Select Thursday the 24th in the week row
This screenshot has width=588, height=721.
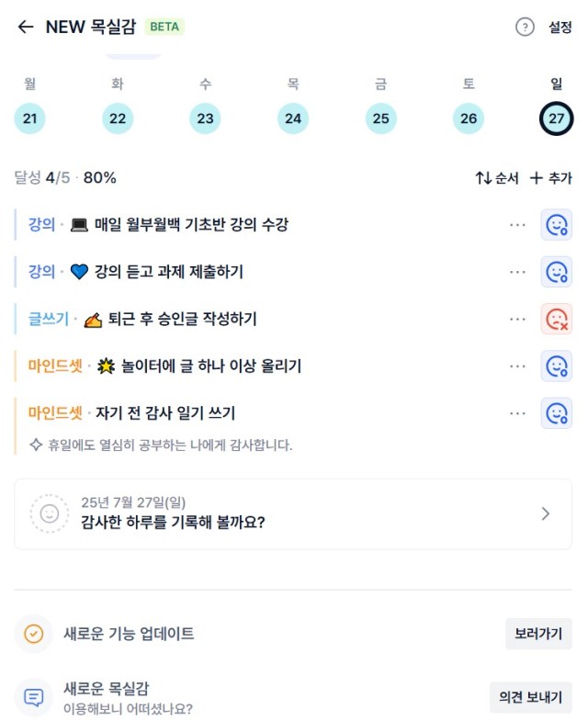293,118
